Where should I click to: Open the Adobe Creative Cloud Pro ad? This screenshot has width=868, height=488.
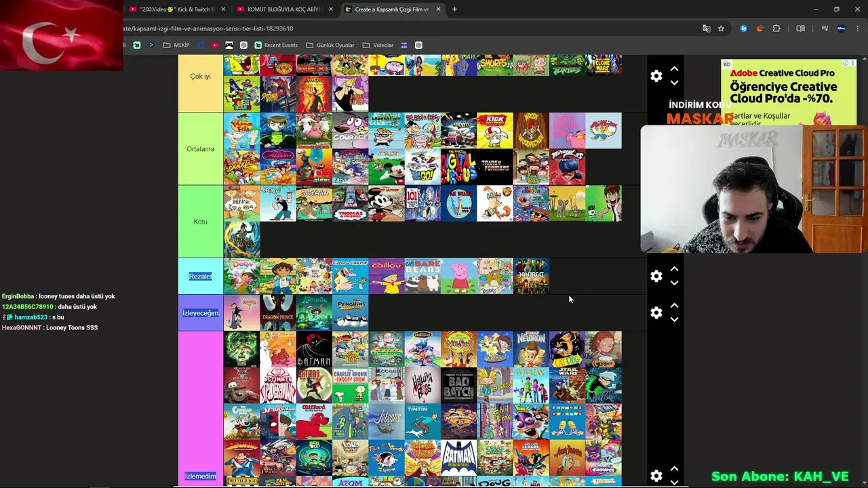789,92
